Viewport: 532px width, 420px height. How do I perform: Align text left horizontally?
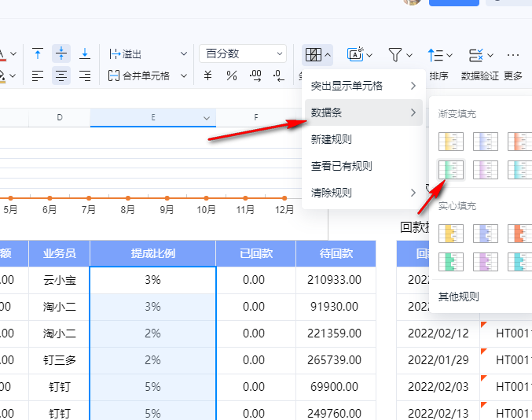pos(38,76)
